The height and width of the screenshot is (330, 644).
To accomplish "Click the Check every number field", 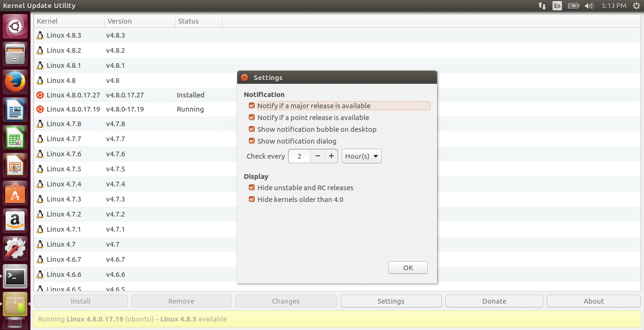I will pos(299,156).
